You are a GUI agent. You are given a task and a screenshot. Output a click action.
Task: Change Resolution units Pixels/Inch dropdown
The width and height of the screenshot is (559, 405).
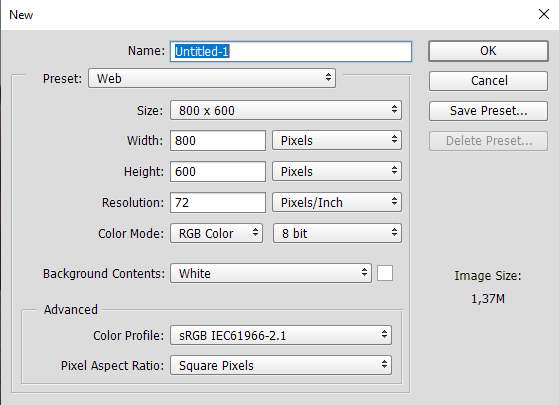pos(337,202)
